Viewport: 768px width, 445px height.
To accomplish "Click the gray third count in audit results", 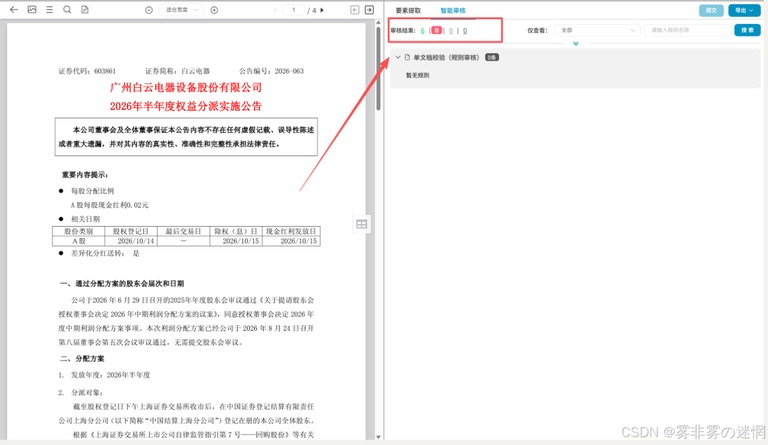I will 451,31.
